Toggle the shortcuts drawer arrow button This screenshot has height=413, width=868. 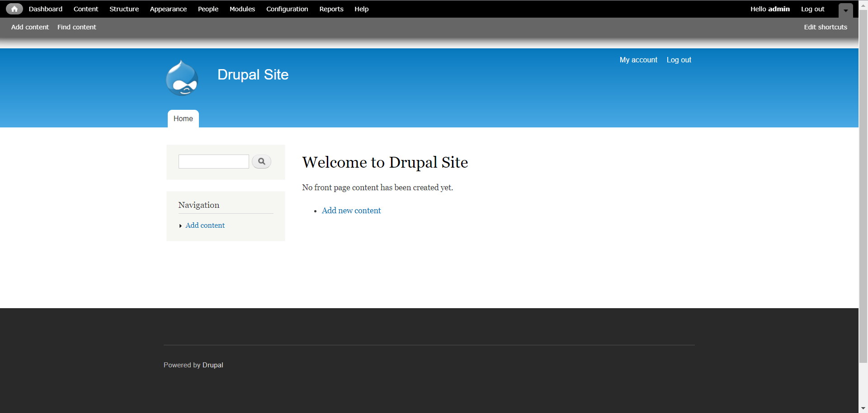(x=845, y=10)
